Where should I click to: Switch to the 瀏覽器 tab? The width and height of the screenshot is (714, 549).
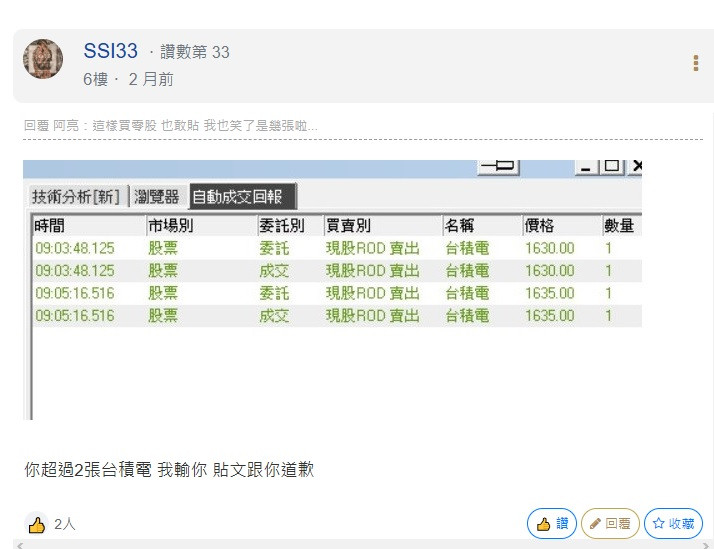click(158, 196)
